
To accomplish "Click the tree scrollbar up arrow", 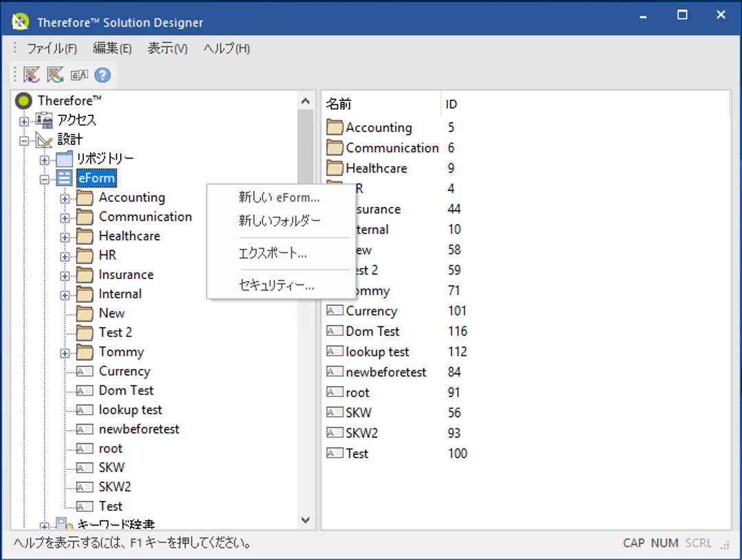I will (x=306, y=101).
